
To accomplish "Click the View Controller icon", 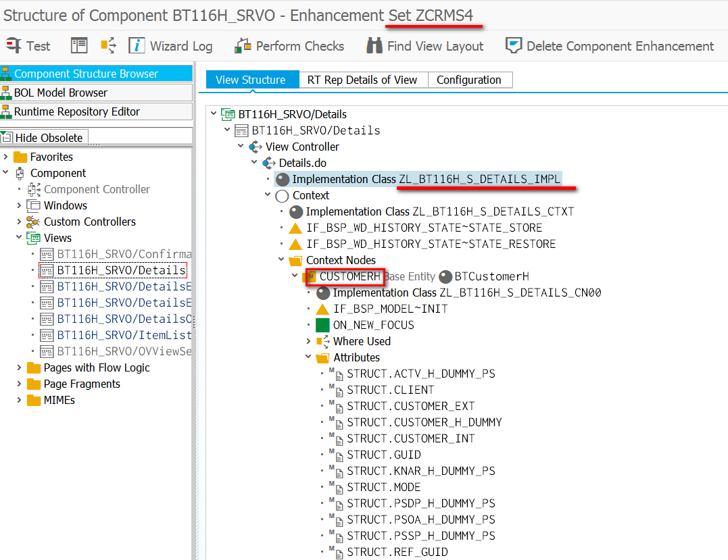I will point(256,147).
